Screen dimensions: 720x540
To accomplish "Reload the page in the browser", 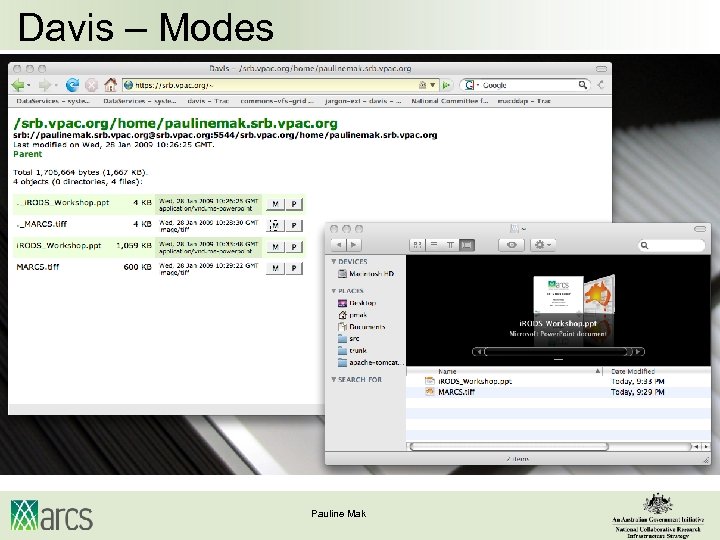I will click(72, 85).
